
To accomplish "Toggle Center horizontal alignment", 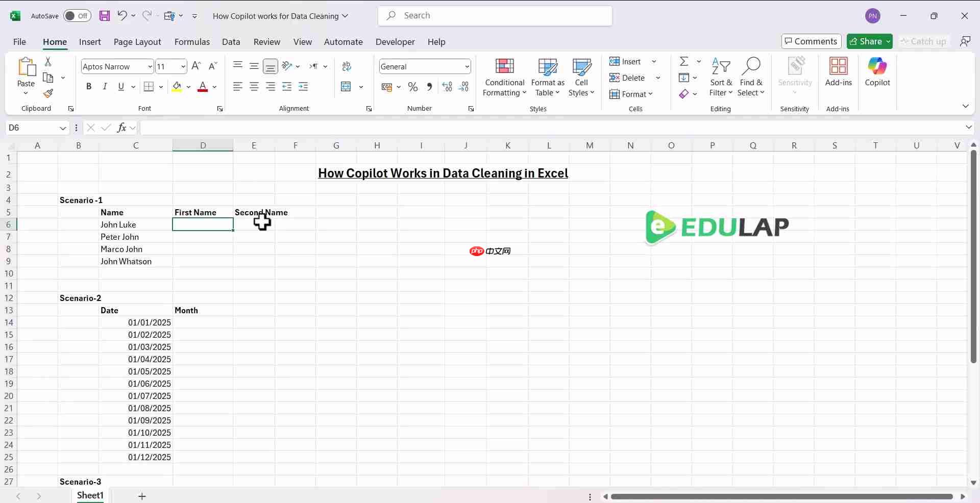I will point(254,87).
